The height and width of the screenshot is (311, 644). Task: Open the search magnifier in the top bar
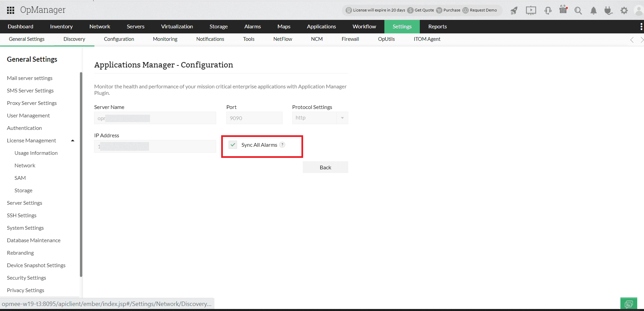tap(578, 10)
